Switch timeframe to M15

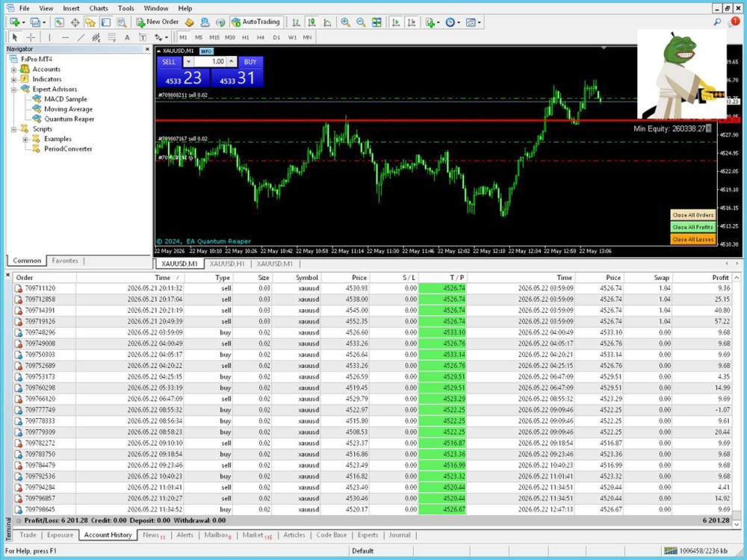point(214,37)
